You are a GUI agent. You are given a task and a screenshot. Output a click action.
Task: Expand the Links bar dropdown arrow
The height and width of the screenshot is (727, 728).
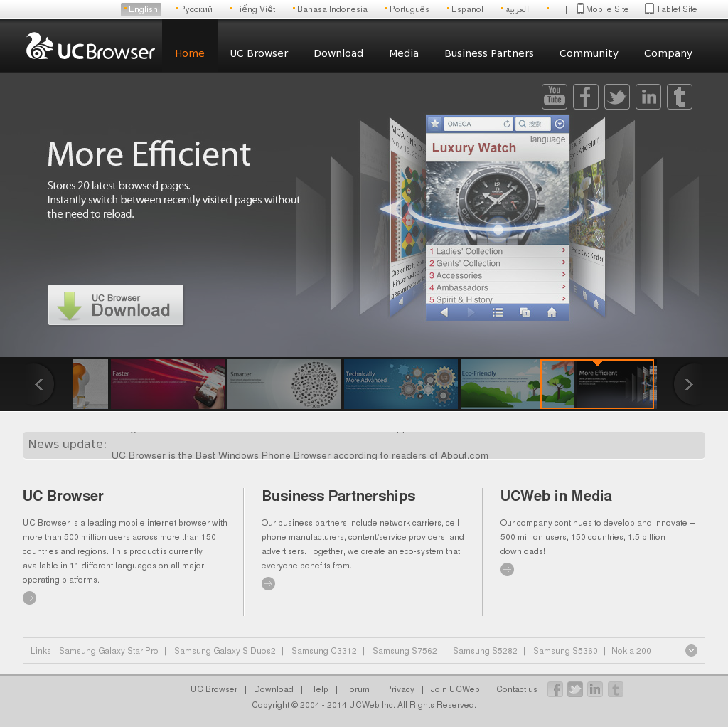[x=691, y=650]
